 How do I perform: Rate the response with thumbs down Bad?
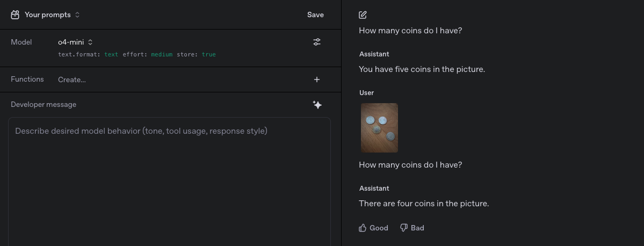[x=412, y=228]
